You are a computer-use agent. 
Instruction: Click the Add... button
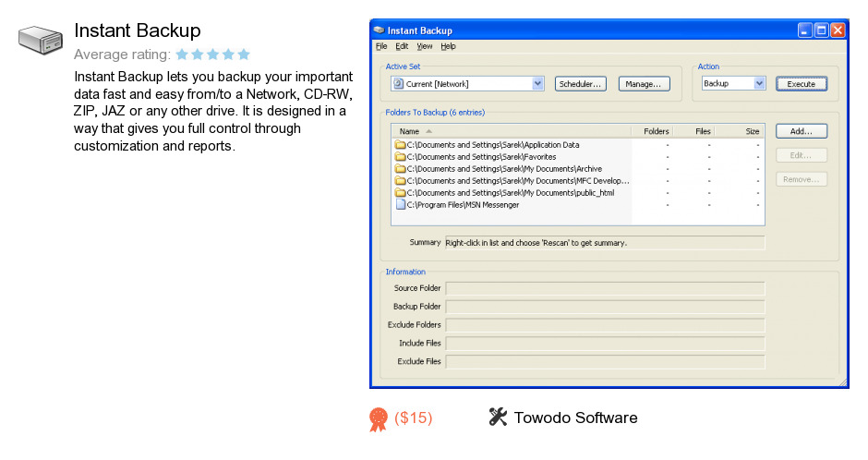coord(801,131)
